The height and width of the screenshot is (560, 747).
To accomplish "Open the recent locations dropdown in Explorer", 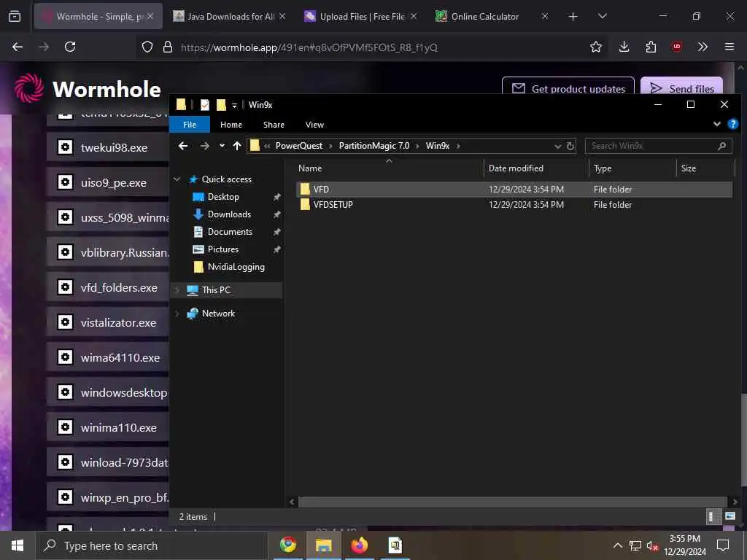I will pyautogui.click(x=222, y=146).
